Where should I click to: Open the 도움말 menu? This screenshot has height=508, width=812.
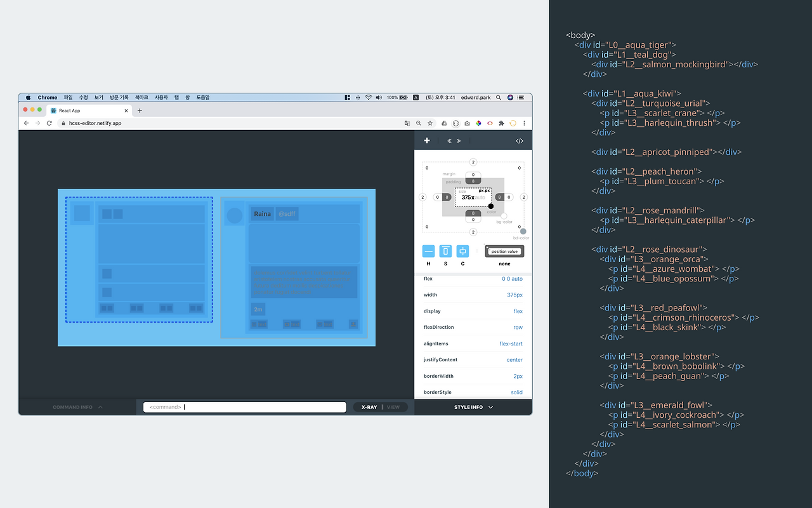[x=203, y=98]
